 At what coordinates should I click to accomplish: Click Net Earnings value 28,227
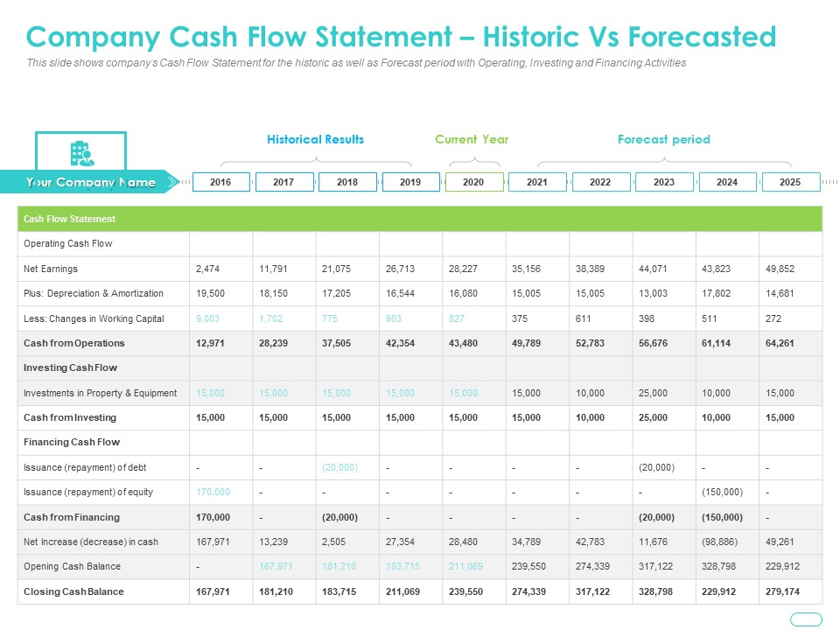[464, 269]
